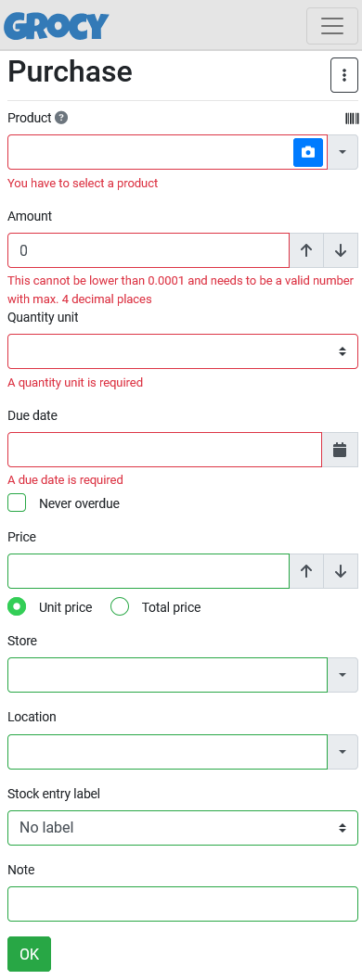Select the Total price radio option
The width and height of the screenshot is (362, 980).
tap(120, 606)
